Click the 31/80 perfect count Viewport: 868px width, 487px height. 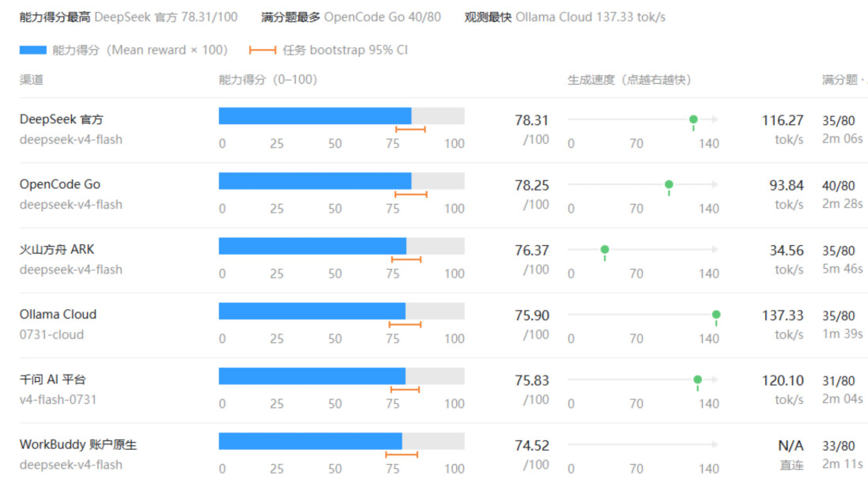click(x=838, y=381)
